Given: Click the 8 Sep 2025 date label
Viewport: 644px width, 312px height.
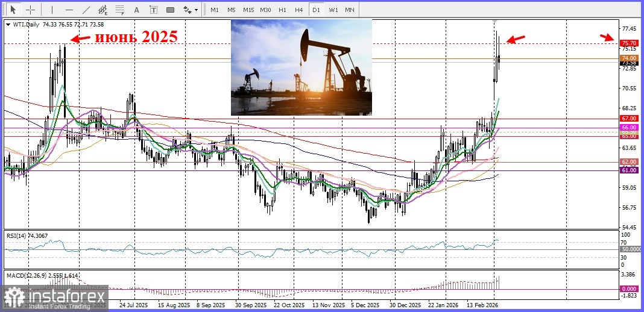Looking at the screenshot, I should [210, 305].
